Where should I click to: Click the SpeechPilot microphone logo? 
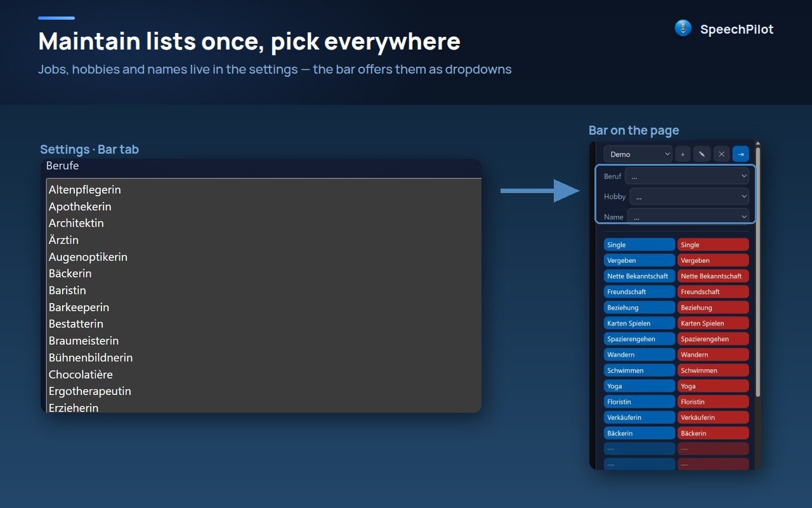(x=683, y=29)
